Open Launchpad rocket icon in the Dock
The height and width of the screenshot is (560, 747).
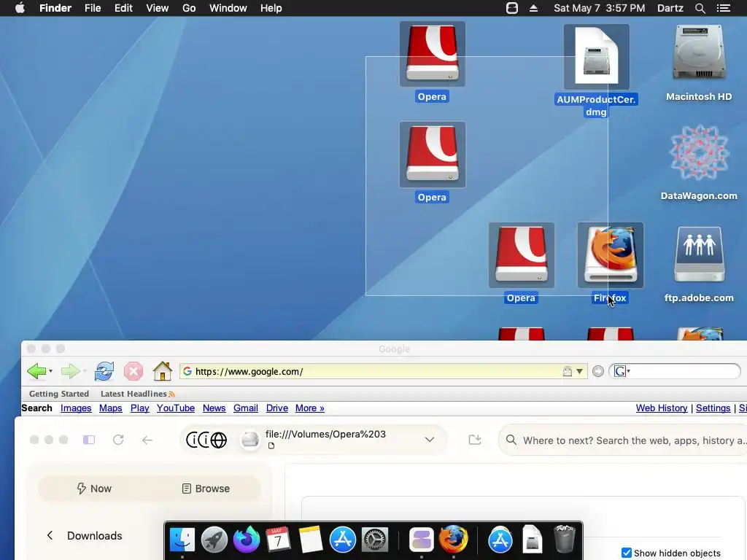[214, 540]
